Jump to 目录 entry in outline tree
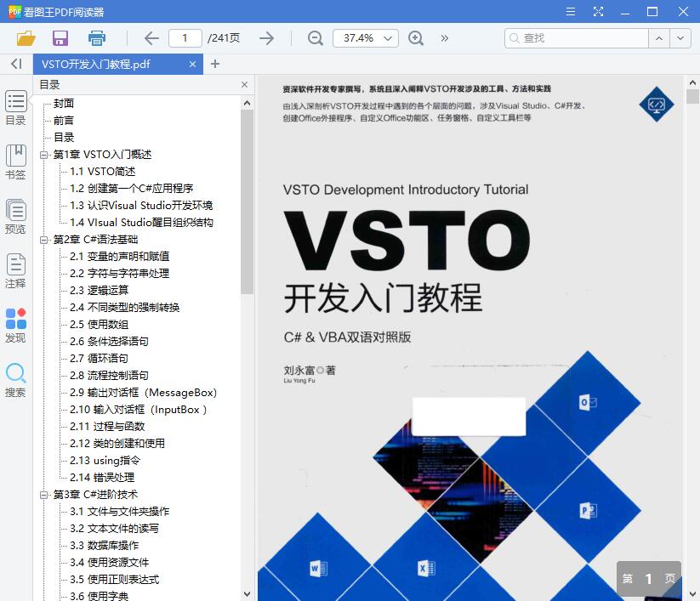Image resolution: width=700 pixels, height=601 pixels. 64,138
